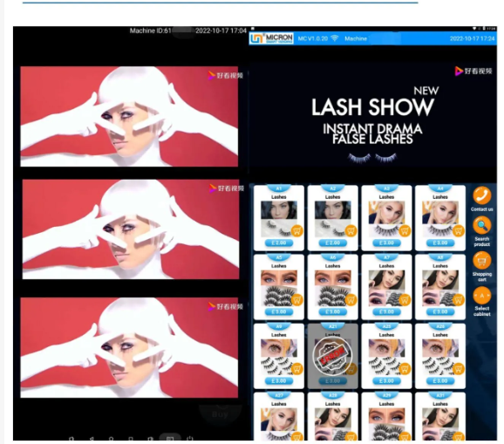The height and width of the screenshot is (444, 504).
Task: Tap the Contact us phone icon
Action: point(481,195)
